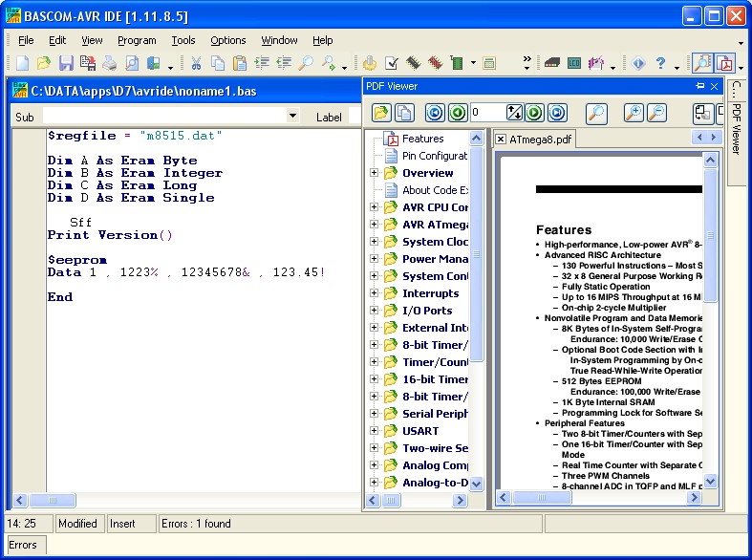Viewport: 752px width, 560px height.
Task: Click the Find magnifier in main toolbar
Action: pyautogui.click(x=306, y=63)
